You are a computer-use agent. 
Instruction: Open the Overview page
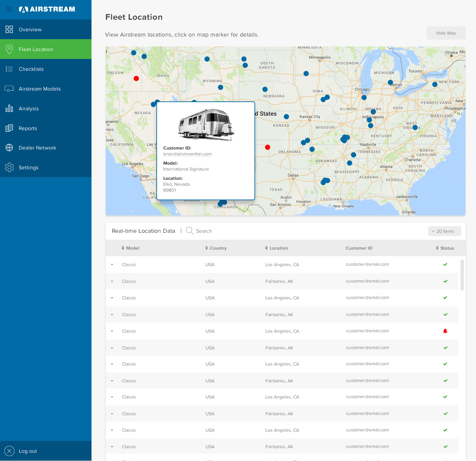click(46, 29)
